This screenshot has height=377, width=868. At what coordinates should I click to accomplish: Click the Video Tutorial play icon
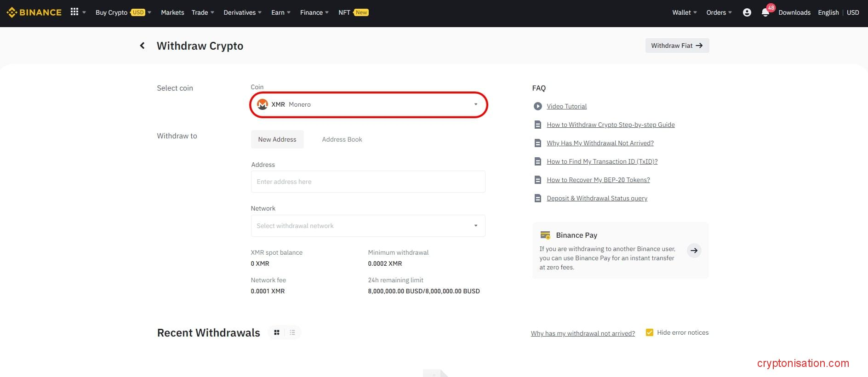537,106
